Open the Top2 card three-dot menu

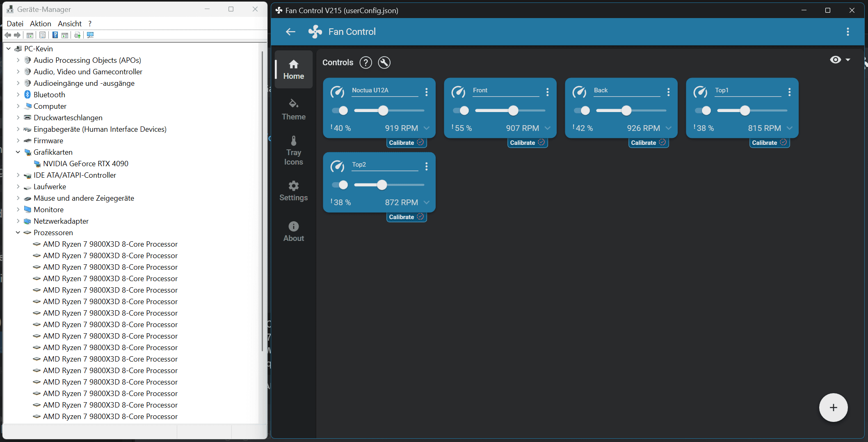click(426, 166)
